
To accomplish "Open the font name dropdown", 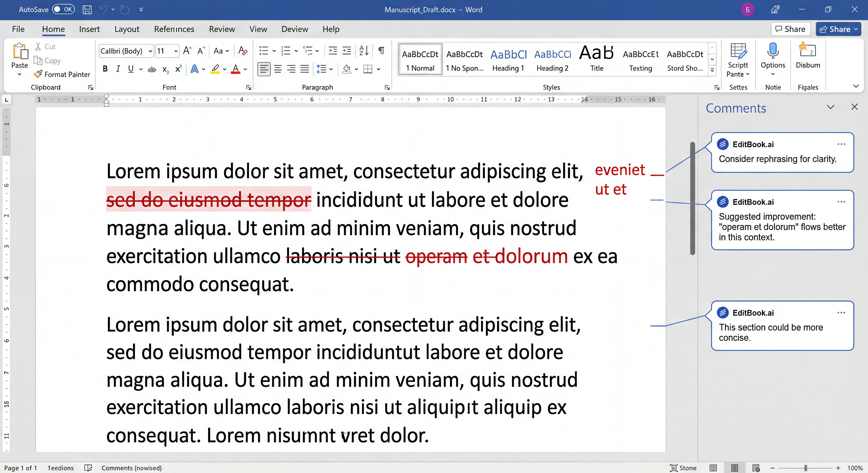I will point(150,51).
